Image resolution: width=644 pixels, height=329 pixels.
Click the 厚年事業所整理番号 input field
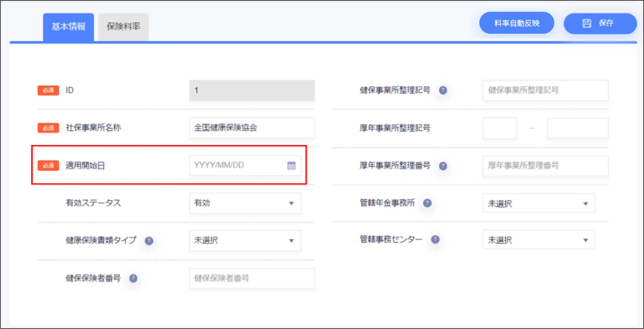[546, 166]
